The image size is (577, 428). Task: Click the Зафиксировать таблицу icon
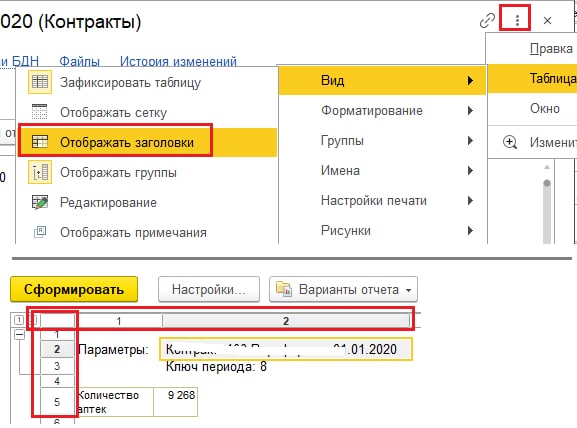[x=40, y=82]
